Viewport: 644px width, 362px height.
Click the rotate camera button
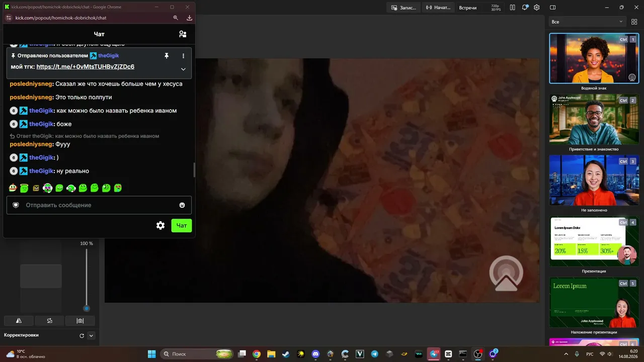pos(49,321)
